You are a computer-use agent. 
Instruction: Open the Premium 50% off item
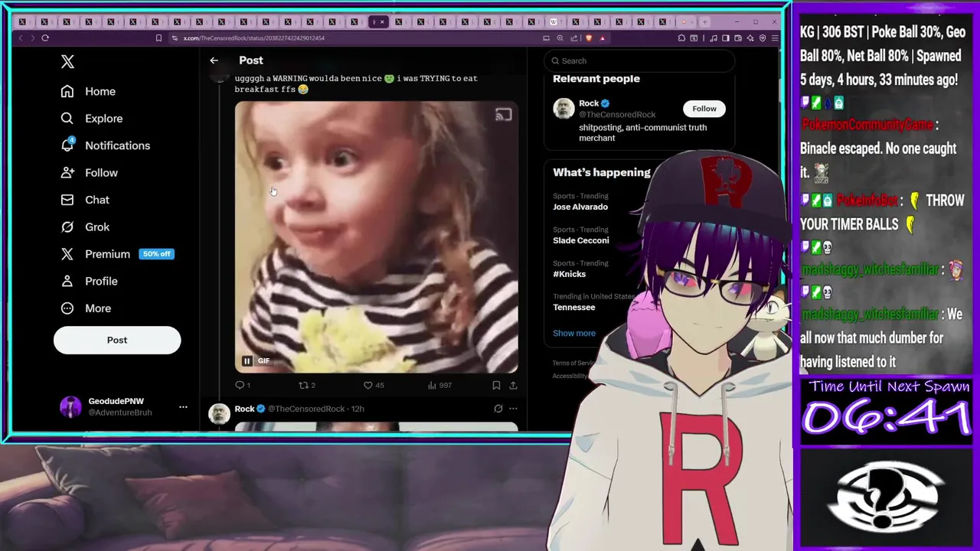(117, 254)
